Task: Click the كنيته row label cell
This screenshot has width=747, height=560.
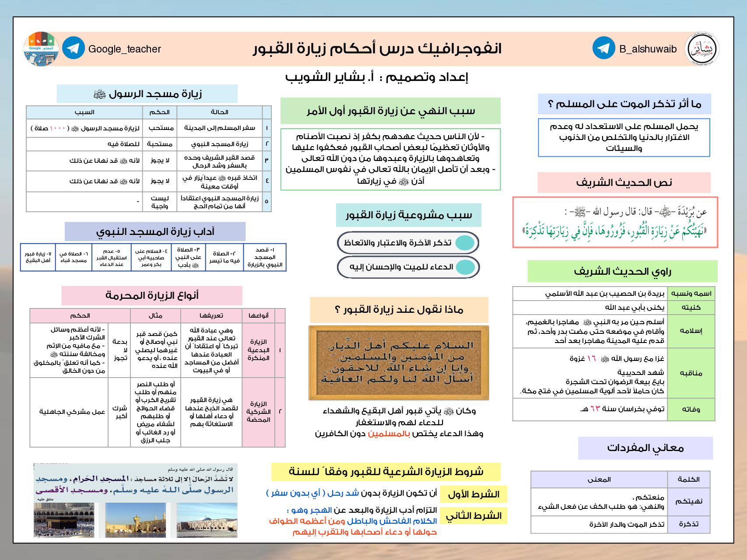Action: (691, 308)
